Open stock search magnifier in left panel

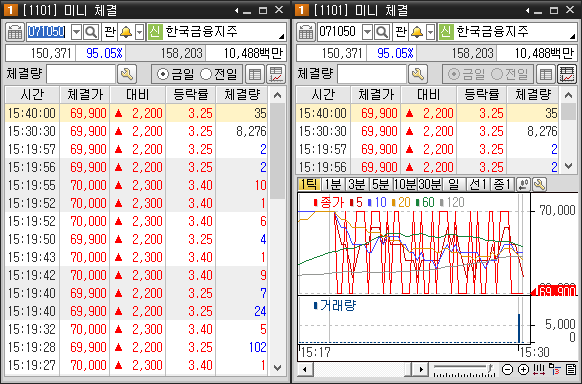(x=91, y=32)
